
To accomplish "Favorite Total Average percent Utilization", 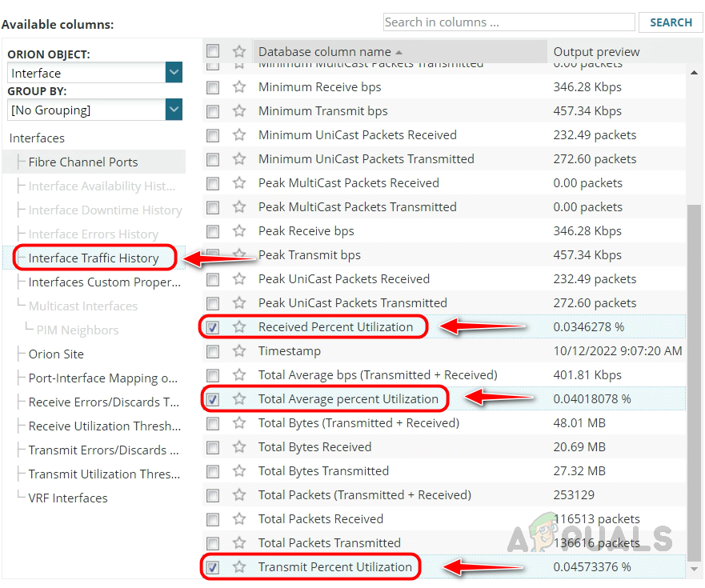I will click(x=239, y=398).
